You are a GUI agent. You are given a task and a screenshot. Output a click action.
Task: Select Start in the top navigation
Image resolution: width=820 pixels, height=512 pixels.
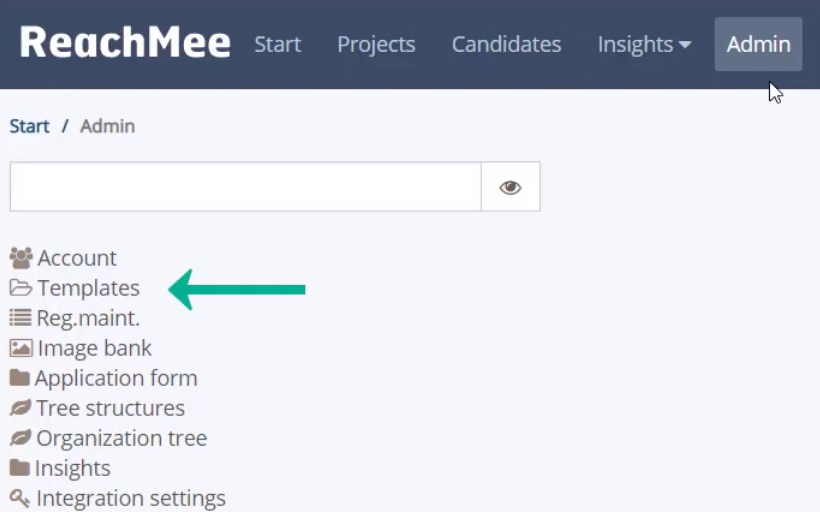tap(278, 44)
